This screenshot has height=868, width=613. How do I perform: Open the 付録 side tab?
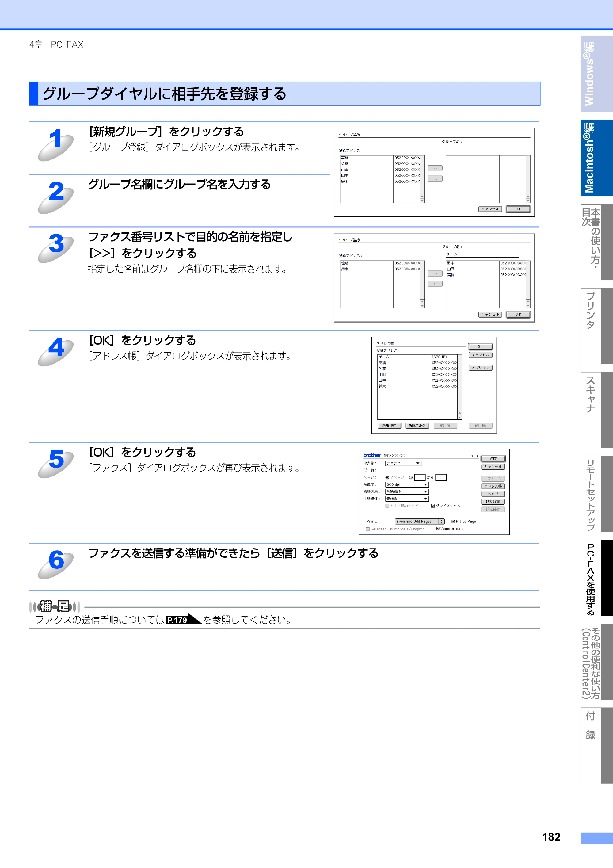[596, 746]
